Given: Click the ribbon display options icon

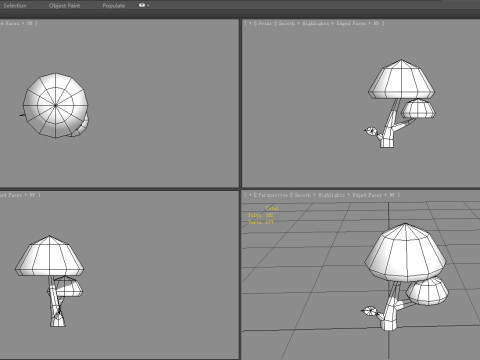Looking at the screenshot, I should pos(142,5).
